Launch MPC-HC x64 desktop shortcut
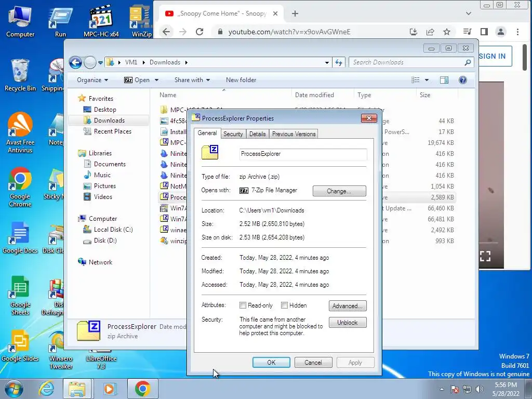Screen dimensions: 532x399 pos(101,22)
